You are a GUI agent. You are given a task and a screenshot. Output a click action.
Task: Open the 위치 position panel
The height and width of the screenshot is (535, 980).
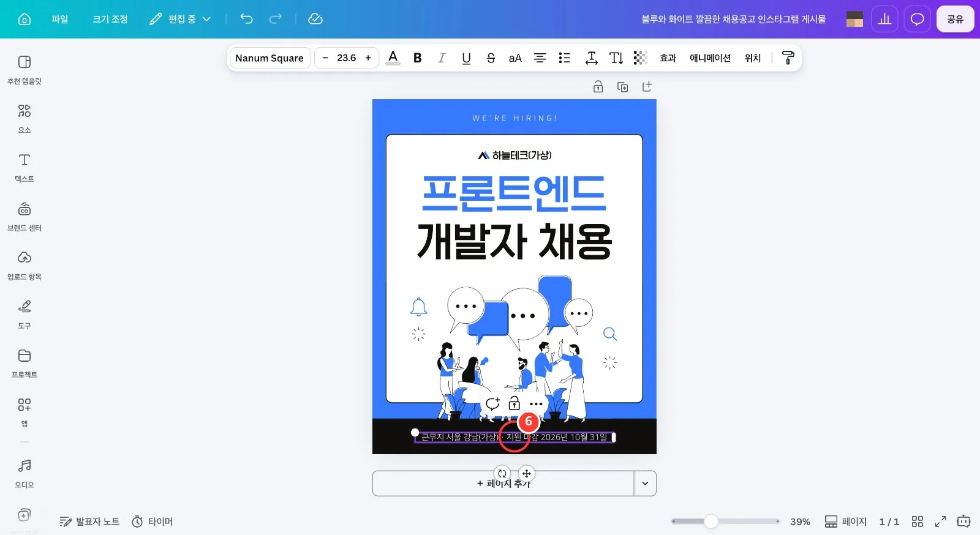click(752, 58)
